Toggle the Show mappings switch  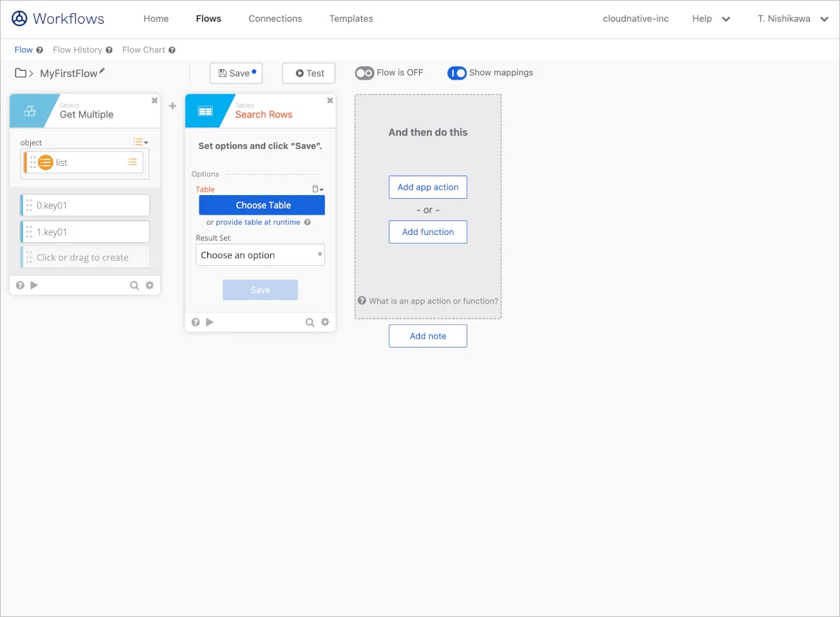(457, 73)
